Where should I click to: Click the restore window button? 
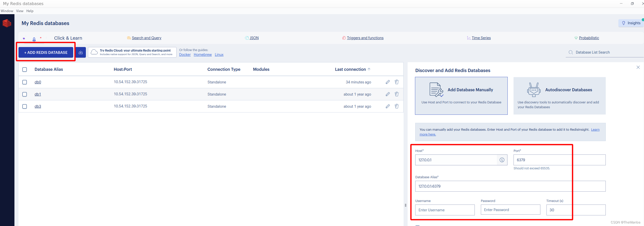[x=632, y=4]
